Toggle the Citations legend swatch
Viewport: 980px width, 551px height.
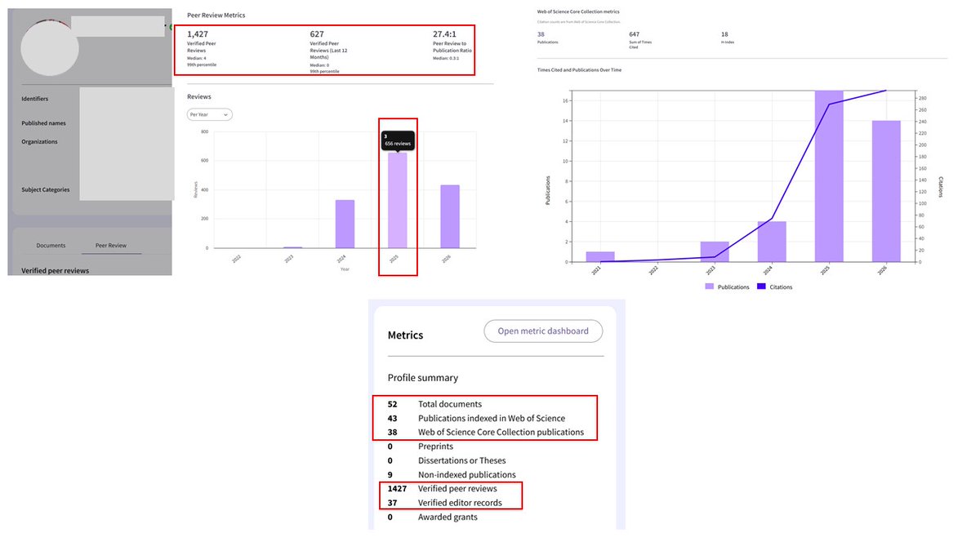pos(761,287)
